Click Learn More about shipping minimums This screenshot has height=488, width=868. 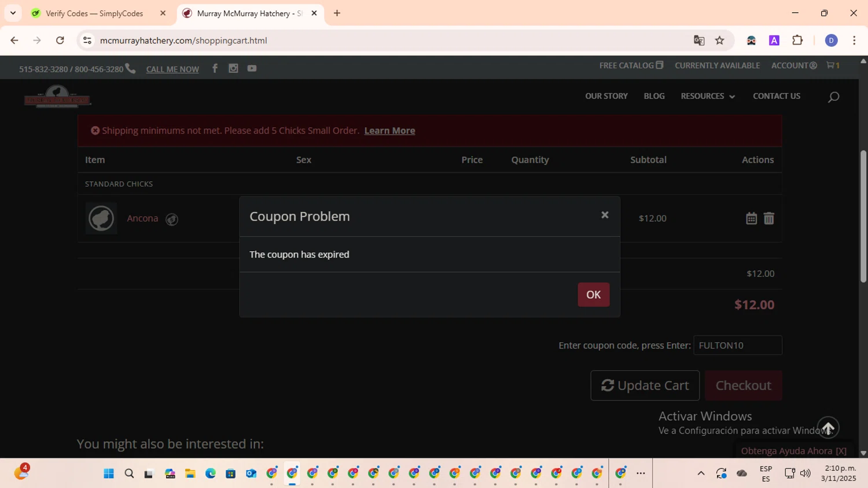point(389,131)
